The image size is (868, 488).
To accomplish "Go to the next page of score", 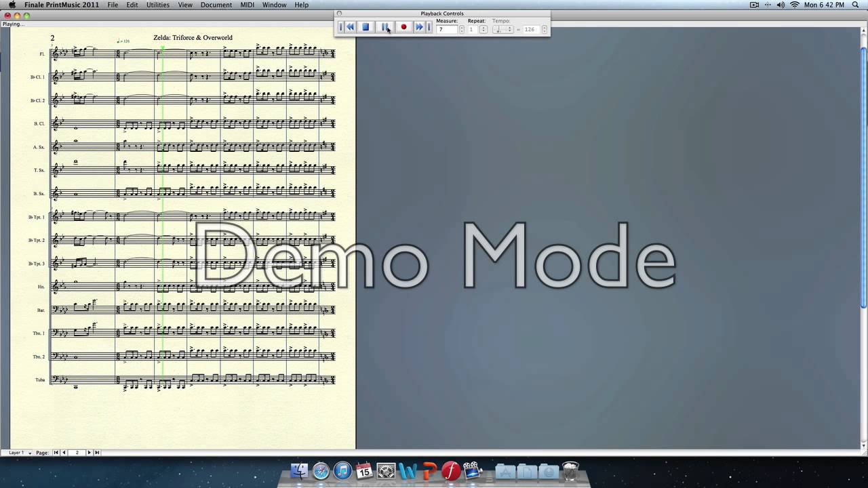I will tap(89, 453).
